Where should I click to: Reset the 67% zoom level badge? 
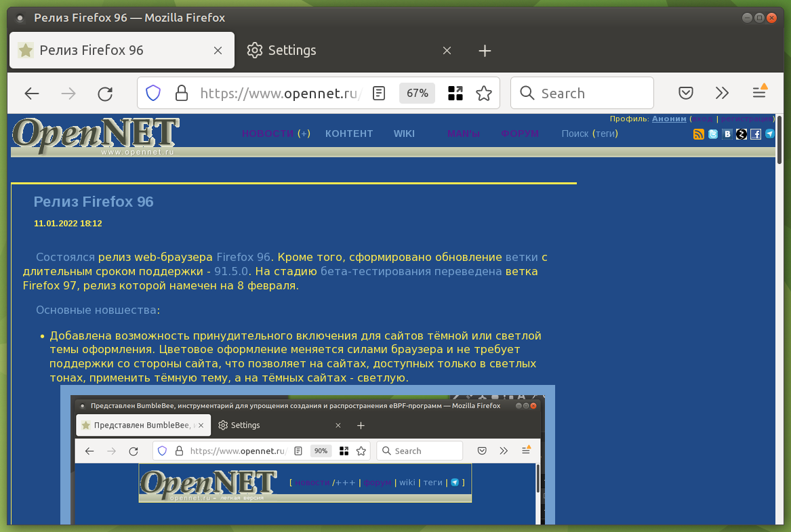pyautogui.click(x=418, y=94)
